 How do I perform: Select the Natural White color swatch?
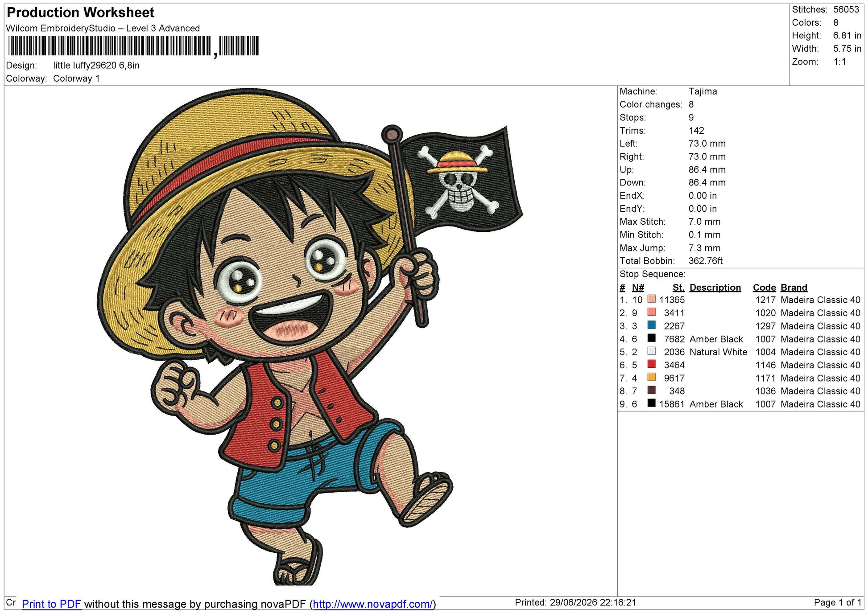pyautogui.click(x=651, y=351)
